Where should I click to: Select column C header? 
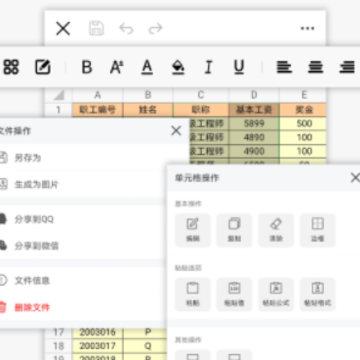pos(201,95)
